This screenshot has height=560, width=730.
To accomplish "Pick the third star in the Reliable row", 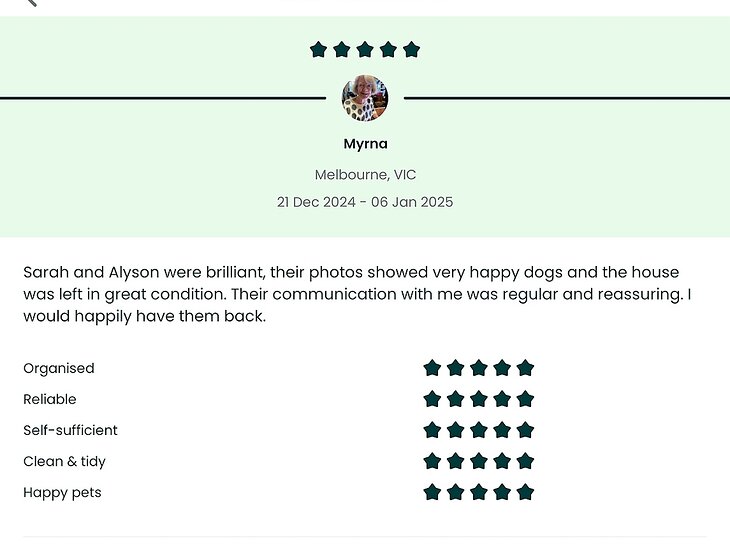I will click(x=479, y=399).
